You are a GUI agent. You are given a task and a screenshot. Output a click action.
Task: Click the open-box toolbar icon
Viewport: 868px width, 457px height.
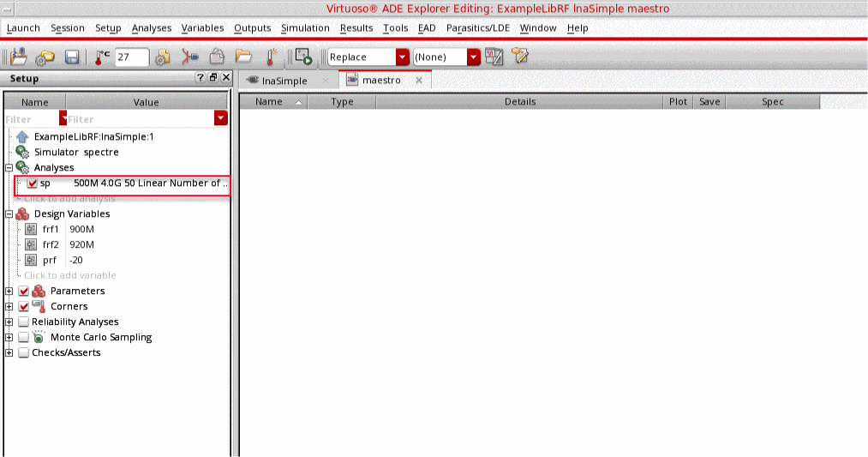click(217, 57)
